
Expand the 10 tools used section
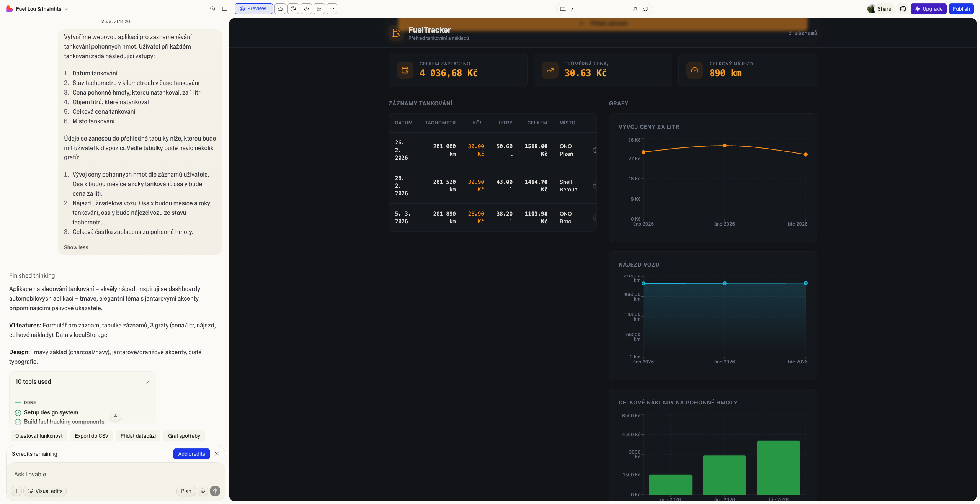[x=82, y=382]
